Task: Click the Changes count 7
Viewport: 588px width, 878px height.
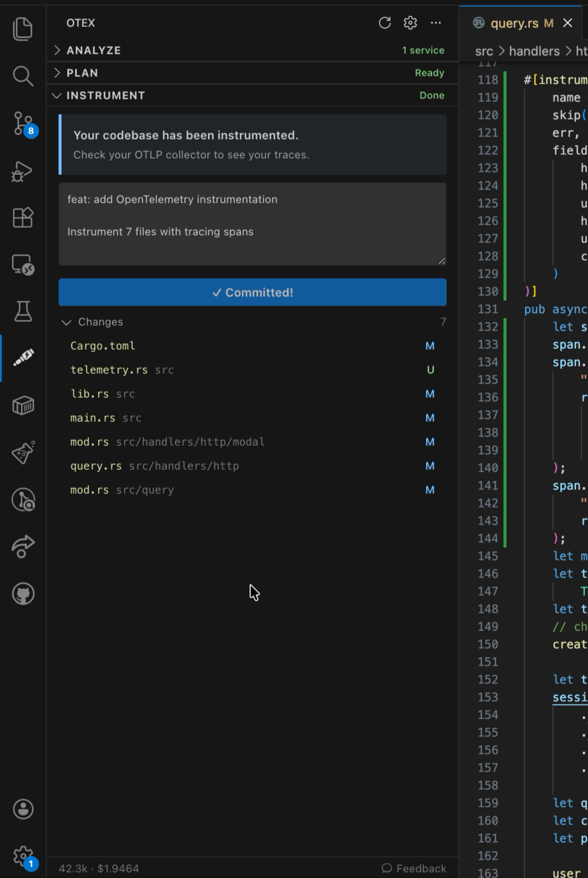Action: tap(443, 322)
